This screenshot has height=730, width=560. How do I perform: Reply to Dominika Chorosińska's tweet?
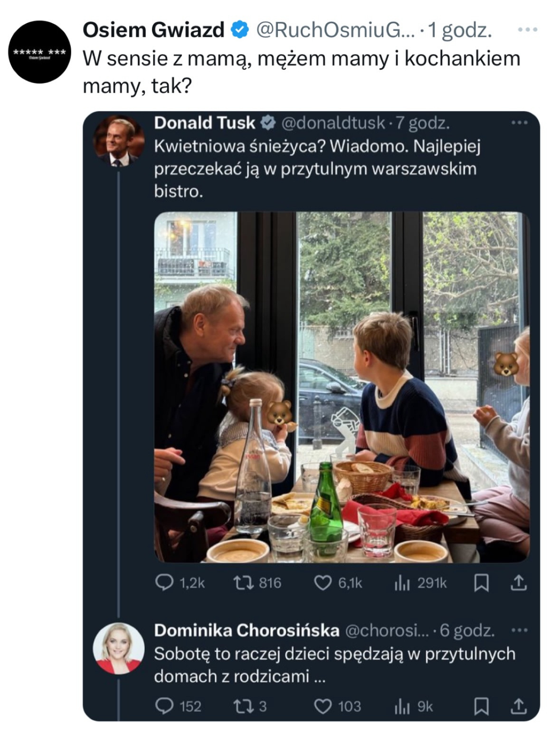click(x=165, y=706)
